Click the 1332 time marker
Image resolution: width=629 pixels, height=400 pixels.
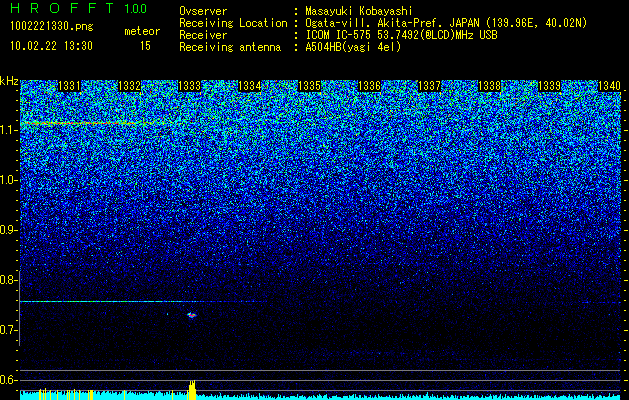pyautogui.click(x=129, y=86)
